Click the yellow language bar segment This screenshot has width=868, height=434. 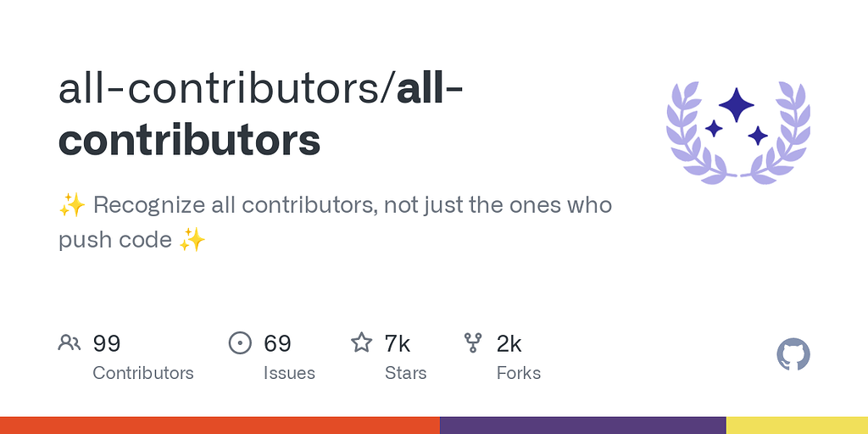797,426
